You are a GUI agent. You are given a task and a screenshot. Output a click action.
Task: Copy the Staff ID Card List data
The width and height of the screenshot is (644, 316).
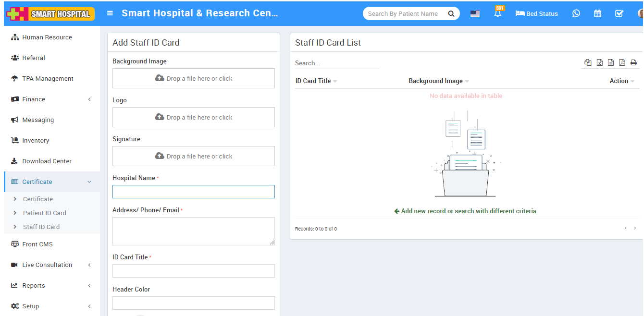tap(588, 62)
